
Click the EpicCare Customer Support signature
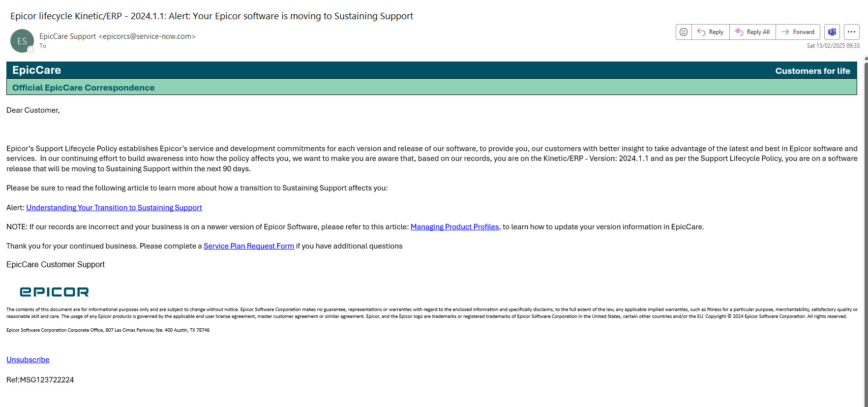[56, 265]
